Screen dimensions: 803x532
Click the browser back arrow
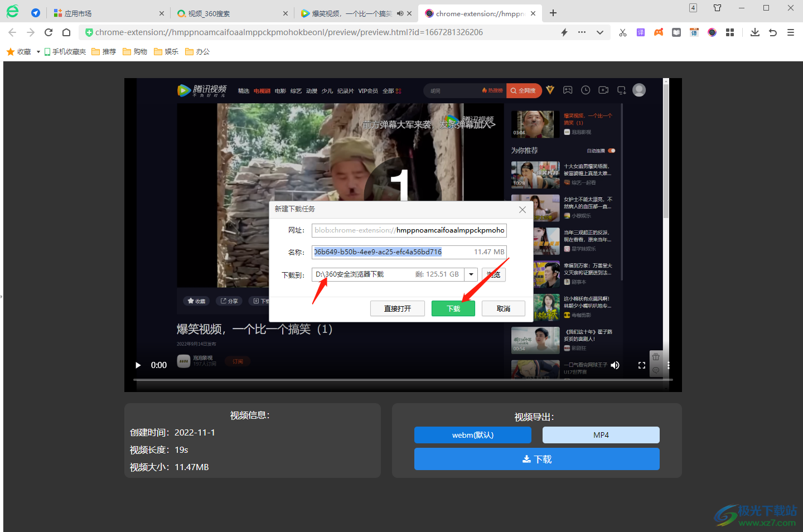tap(12, 32)
